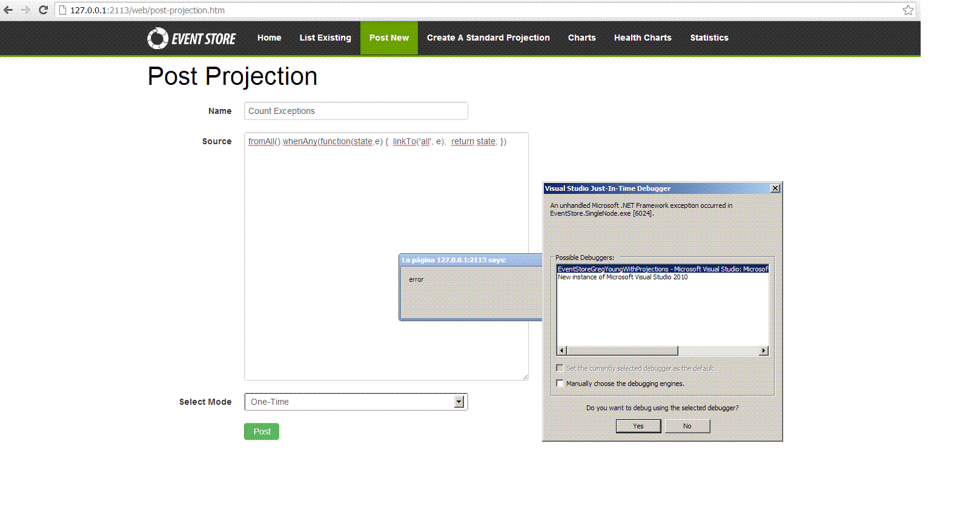The height and width of the screenshot is (532, 980).
Task: Click the projection Name input field
Action: coord(356,111)
